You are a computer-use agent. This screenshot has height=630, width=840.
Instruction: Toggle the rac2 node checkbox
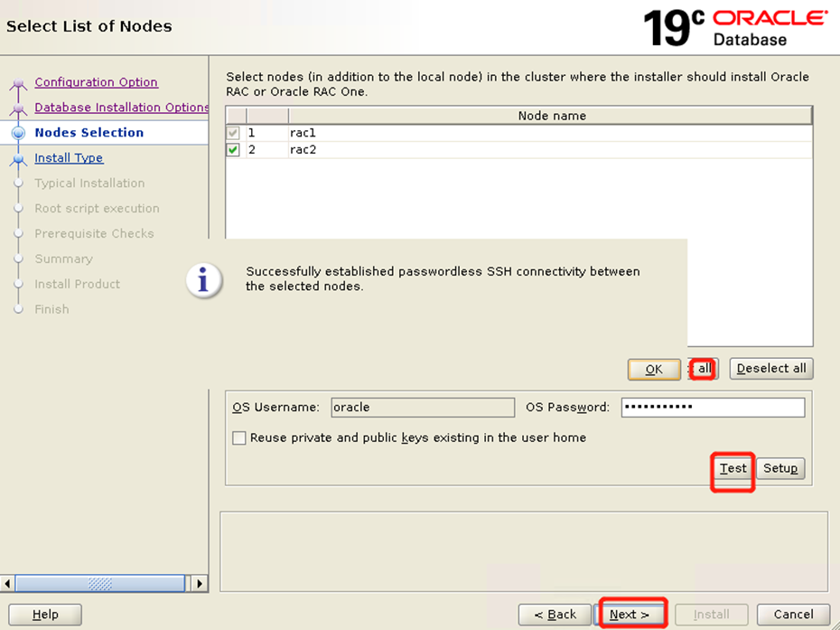coord(233,150)
